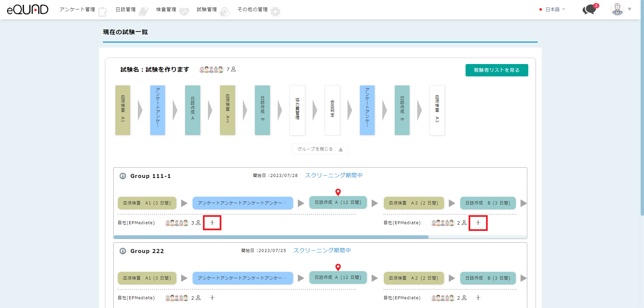Viewport: 644px width, 308px height.
Task: Click info icon next to Group 111-1
Action: 123,176
